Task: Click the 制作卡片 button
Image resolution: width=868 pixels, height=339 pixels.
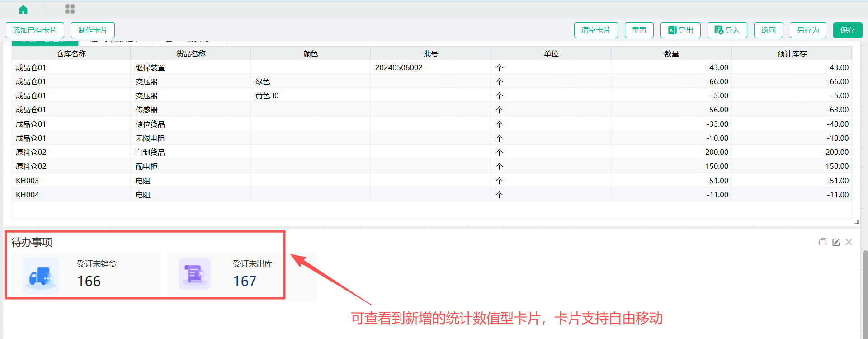Action: [93, 30]
